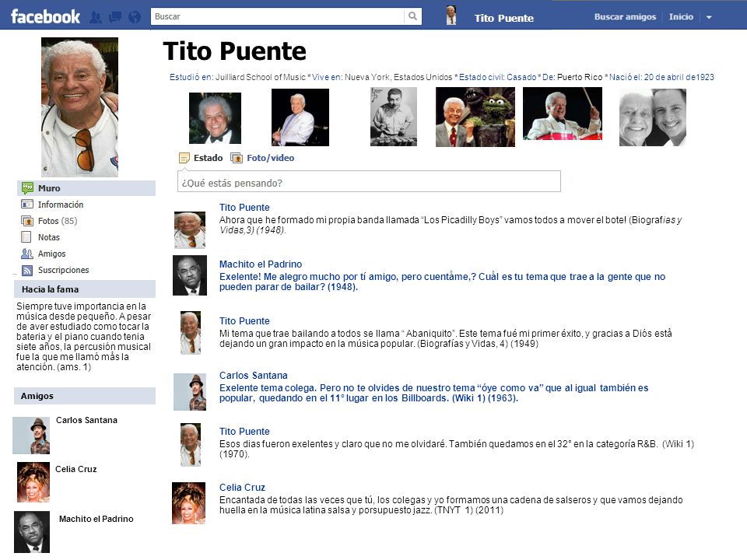The image size is (747, 560).
Task: Open the tuxedo photo thumbnail
Action: (215, 118)
